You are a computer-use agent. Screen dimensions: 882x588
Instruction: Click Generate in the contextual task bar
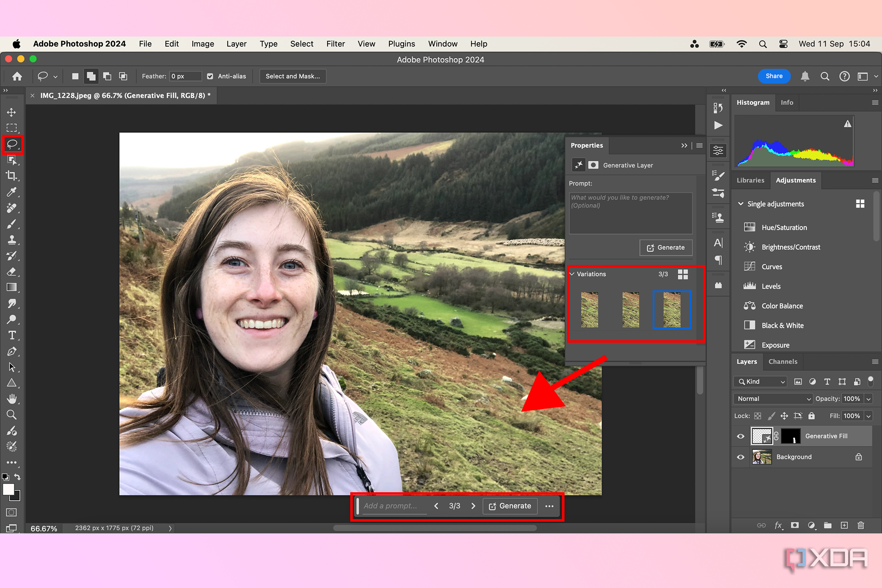pyautogui.click(x=510, y=506)
